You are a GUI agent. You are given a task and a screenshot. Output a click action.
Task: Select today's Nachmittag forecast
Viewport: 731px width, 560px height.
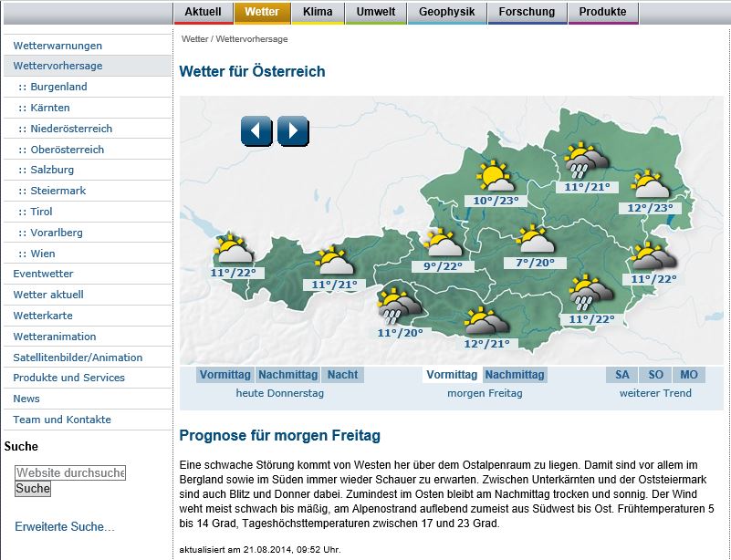(x=288, y=375)
